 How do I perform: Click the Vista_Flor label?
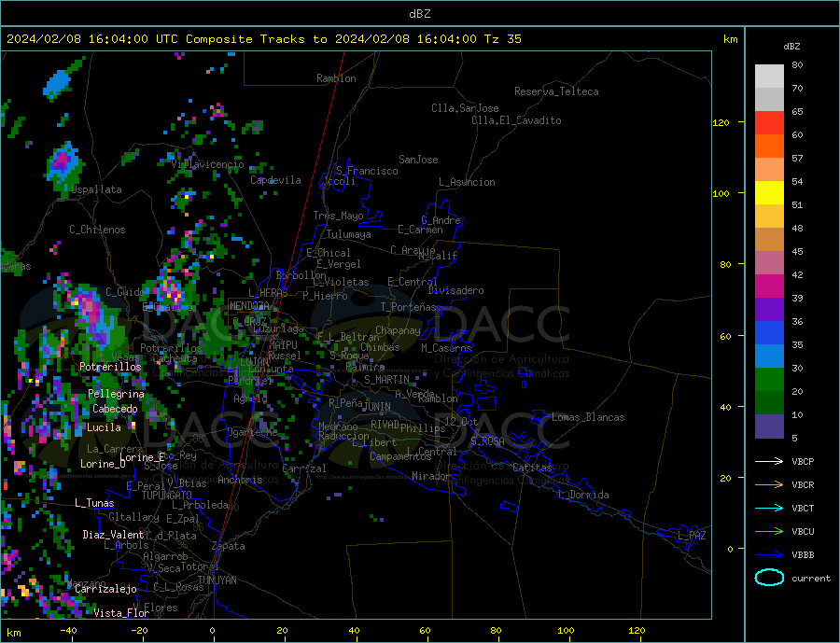click(121, 613)
